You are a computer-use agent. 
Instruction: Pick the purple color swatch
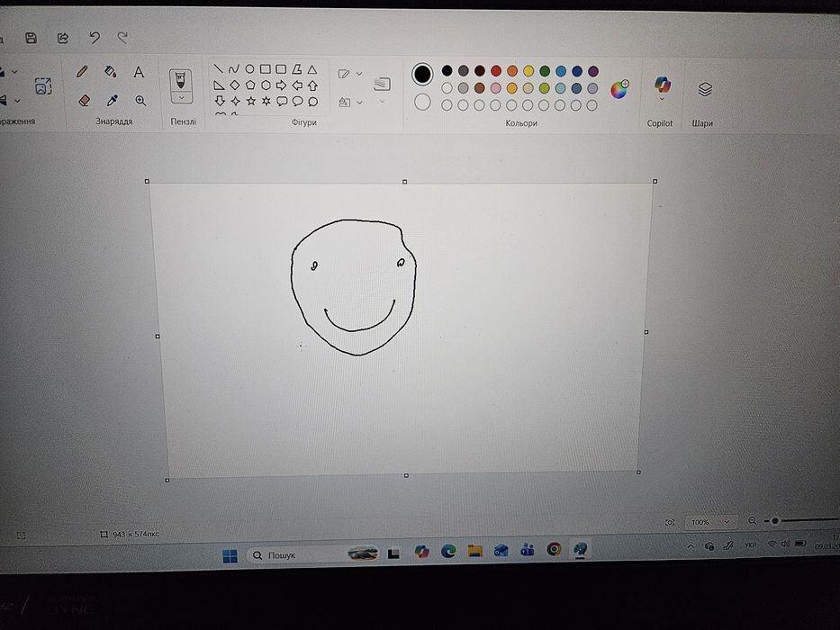click(x=593, y=71)
